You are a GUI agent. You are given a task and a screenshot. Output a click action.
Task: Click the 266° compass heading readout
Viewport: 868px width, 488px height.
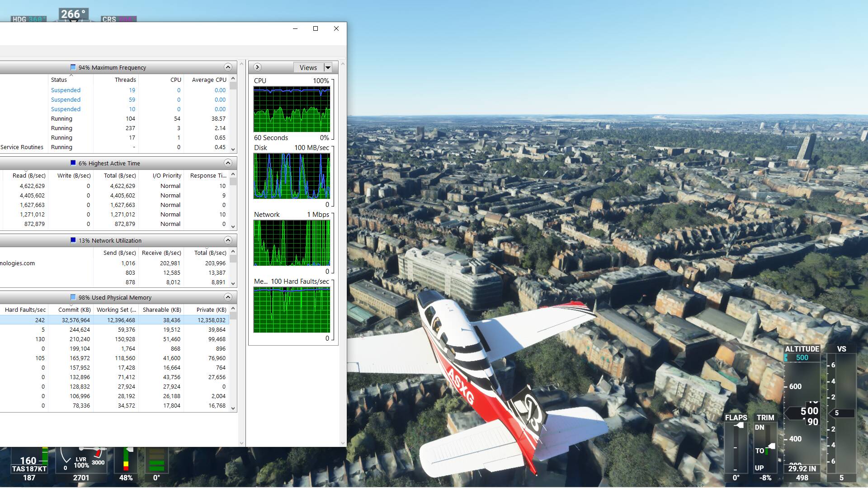(x=74, y=14)
